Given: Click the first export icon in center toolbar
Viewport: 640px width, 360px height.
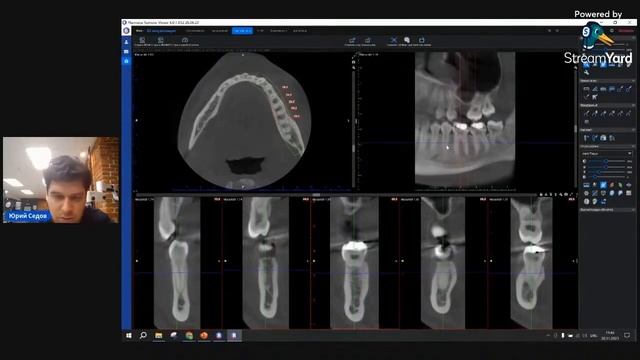Looking at the screenshot, I should point(352,40).
